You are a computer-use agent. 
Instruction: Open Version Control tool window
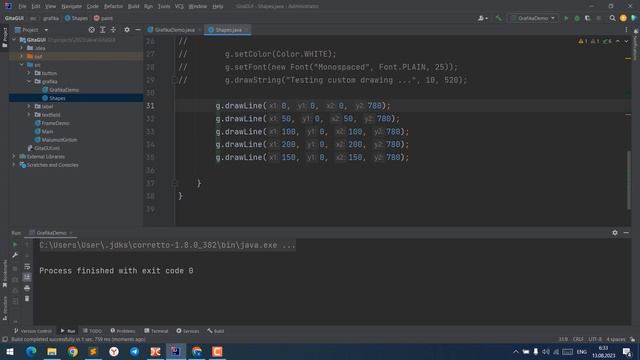coord(33,331)
